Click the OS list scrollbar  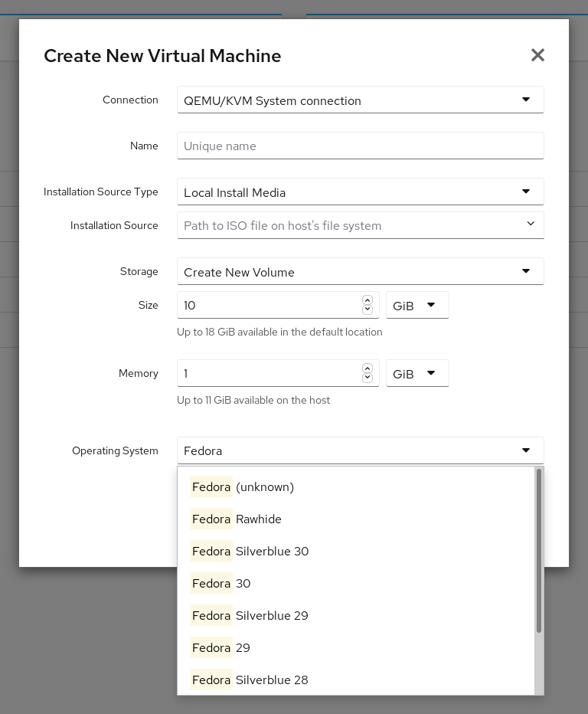click(539, 552)
